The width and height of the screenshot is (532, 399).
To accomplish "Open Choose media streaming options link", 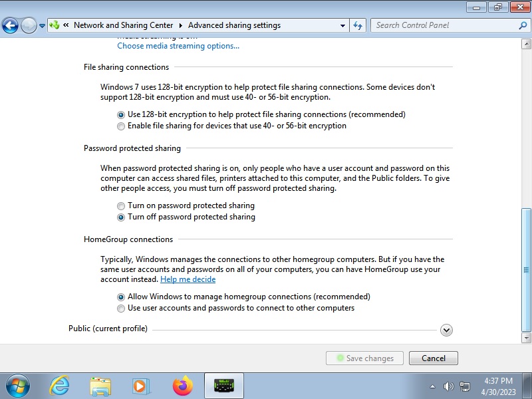I will [x=178, y=46].
